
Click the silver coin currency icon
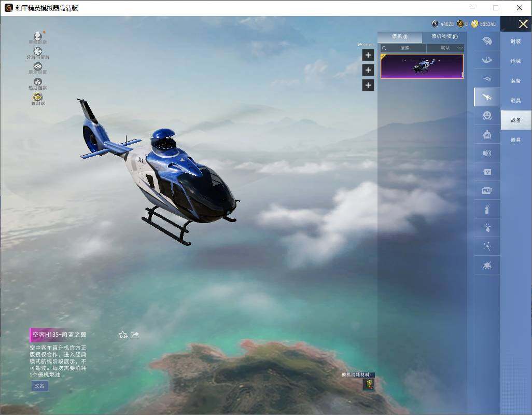(x=435, y=24)
